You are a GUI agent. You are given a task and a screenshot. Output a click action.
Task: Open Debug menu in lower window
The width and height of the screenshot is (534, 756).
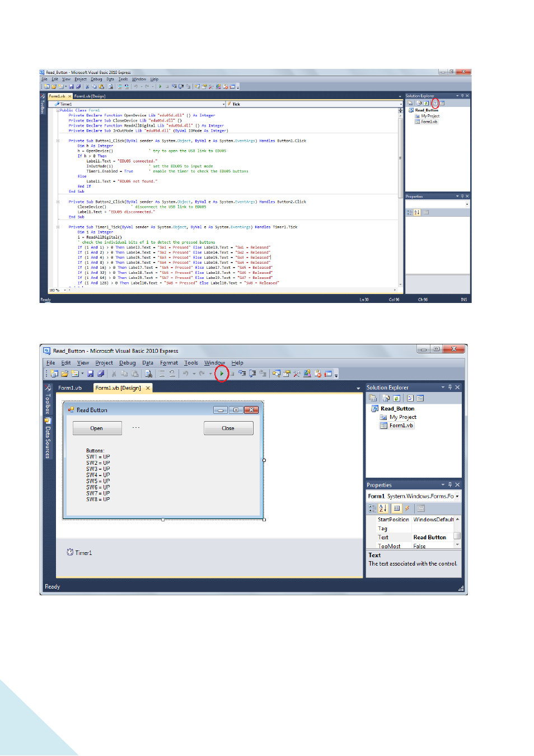click(128, 363)
